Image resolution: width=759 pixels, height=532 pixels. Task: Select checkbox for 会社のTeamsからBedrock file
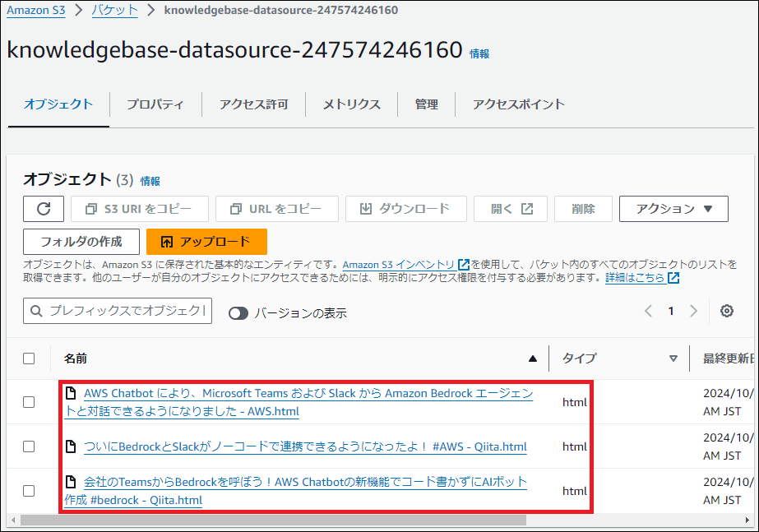pos(29,491)
